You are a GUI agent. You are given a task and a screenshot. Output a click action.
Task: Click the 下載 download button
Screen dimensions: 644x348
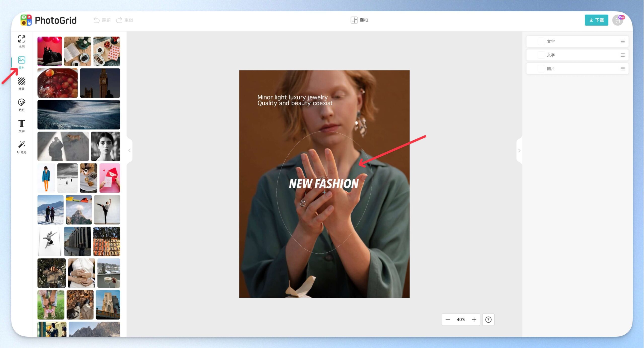(596, 20)
